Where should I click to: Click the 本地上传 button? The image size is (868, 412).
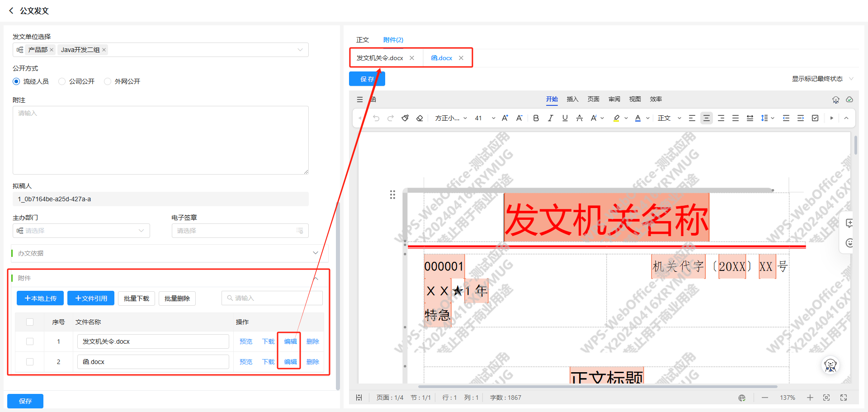coord(40,298)
